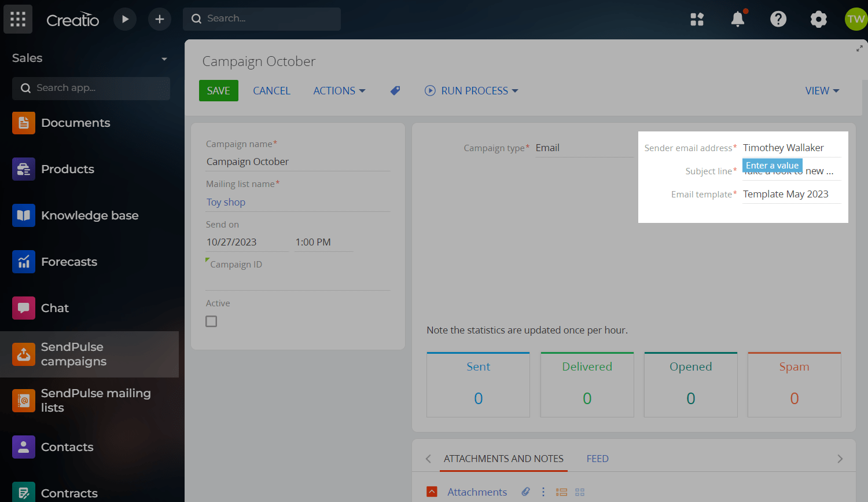
Task: Click the plus add-new icon in top bar
Action: pyautogui.click(x=160, y=19)
